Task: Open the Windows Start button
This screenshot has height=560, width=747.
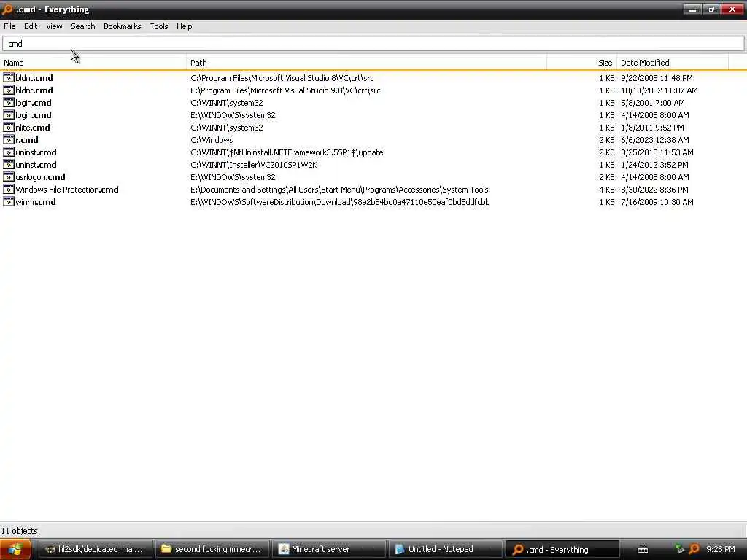Action: tap(15, 549)
